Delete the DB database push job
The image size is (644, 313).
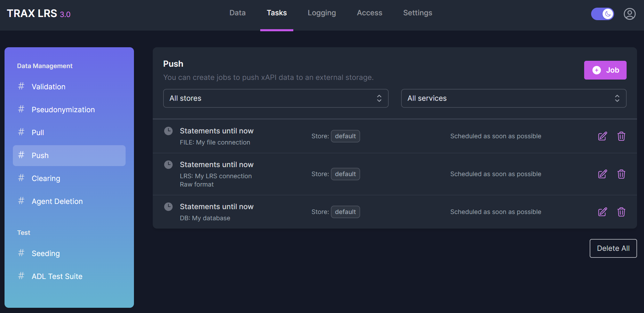tap(621, 212)
